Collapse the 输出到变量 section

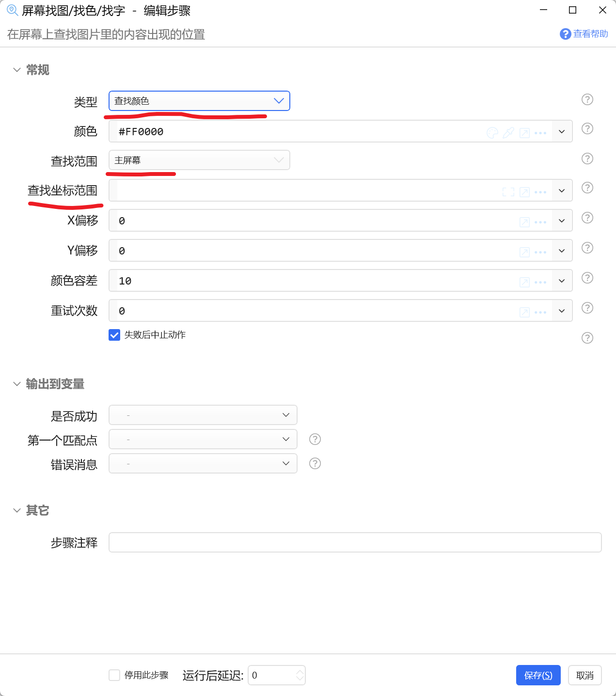click(17, 384)
